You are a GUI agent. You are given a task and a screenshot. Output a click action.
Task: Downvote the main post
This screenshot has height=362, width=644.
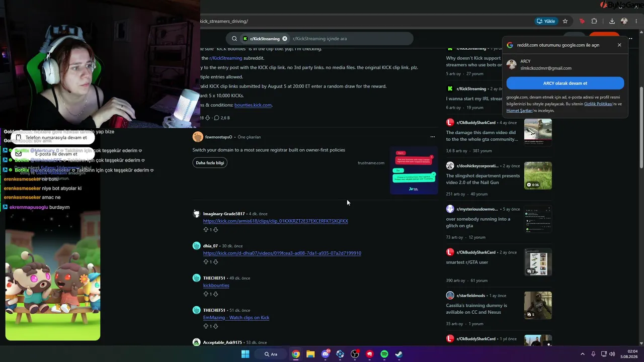(208, 118)
